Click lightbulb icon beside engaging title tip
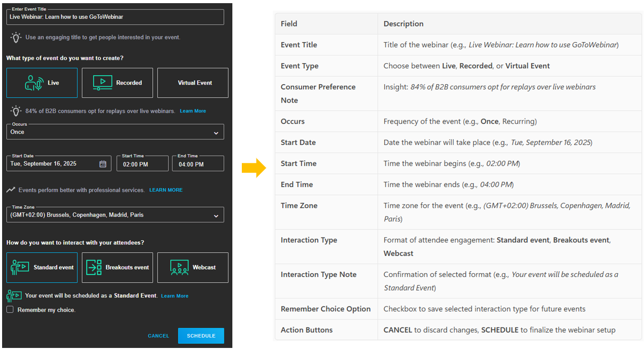Viewport: 644px width, 349px height. 16,37
